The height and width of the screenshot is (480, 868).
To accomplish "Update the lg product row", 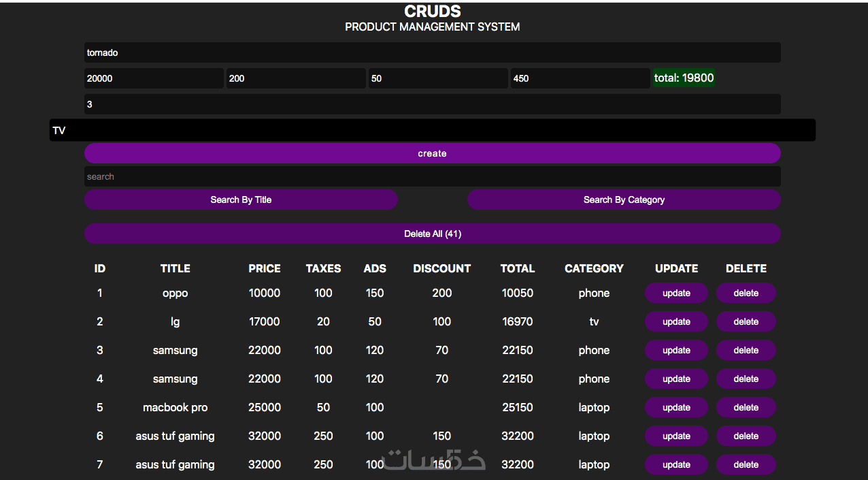I will tap(676, 322).
